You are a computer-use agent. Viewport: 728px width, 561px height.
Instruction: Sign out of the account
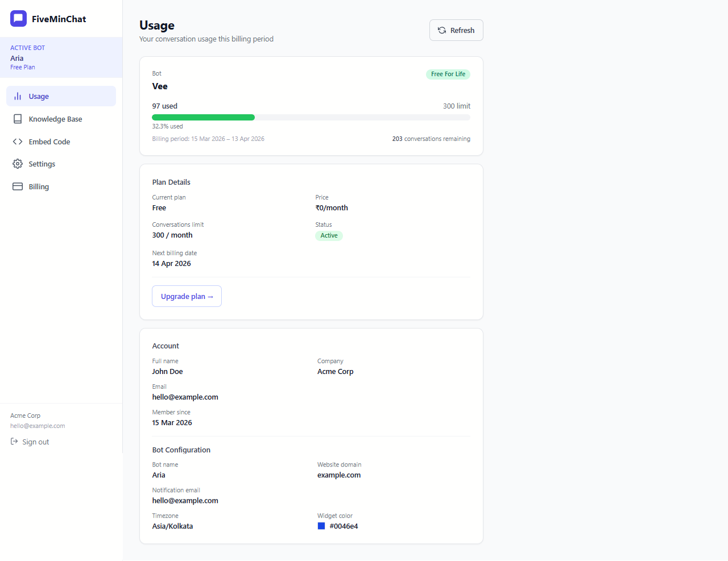coord(30,442)
